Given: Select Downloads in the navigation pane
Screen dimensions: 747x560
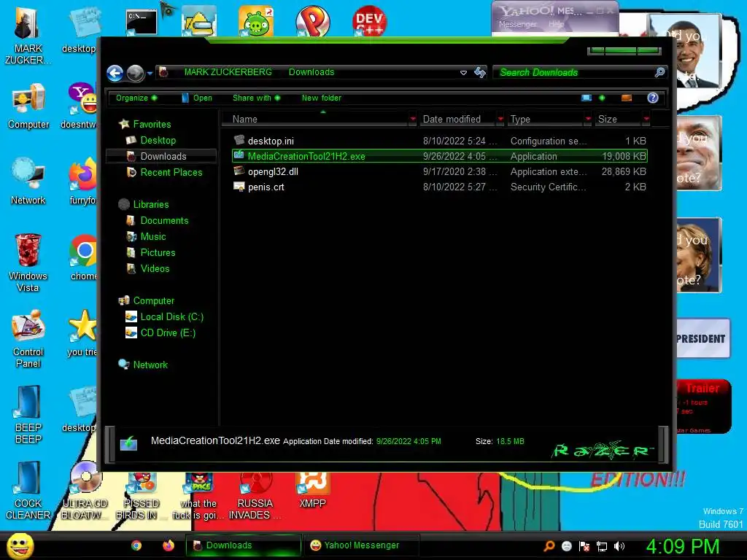Looking at the screenshot, I should (163, 156).
